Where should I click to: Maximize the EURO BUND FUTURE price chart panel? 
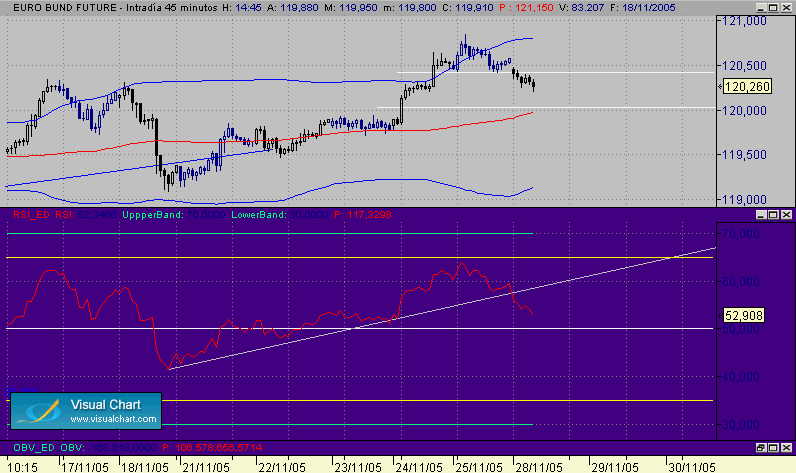773,8
